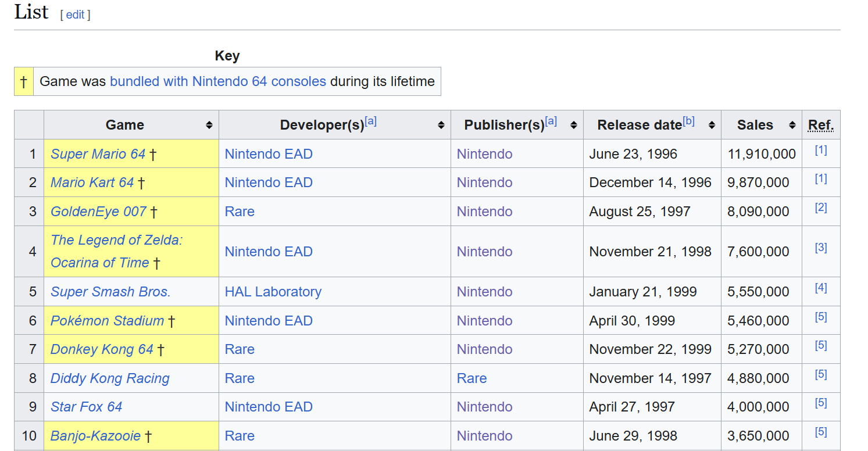868x451 pixels.
Task: Click the Ref. column header abbreviation
Action: pos(821,125)
